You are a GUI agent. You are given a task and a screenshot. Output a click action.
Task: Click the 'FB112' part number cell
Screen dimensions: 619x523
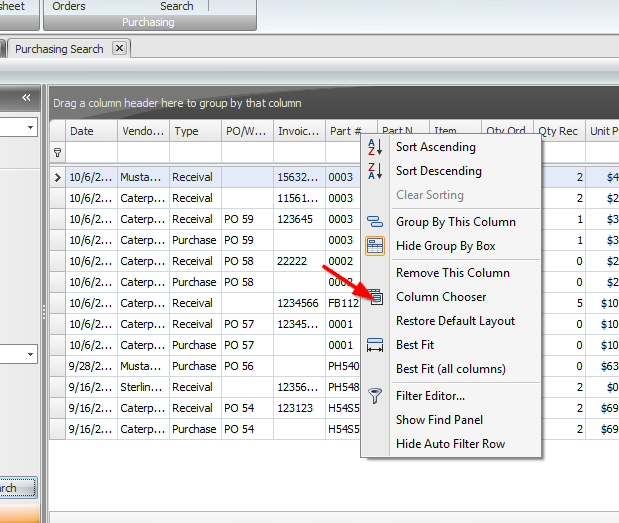coord(343,303)
